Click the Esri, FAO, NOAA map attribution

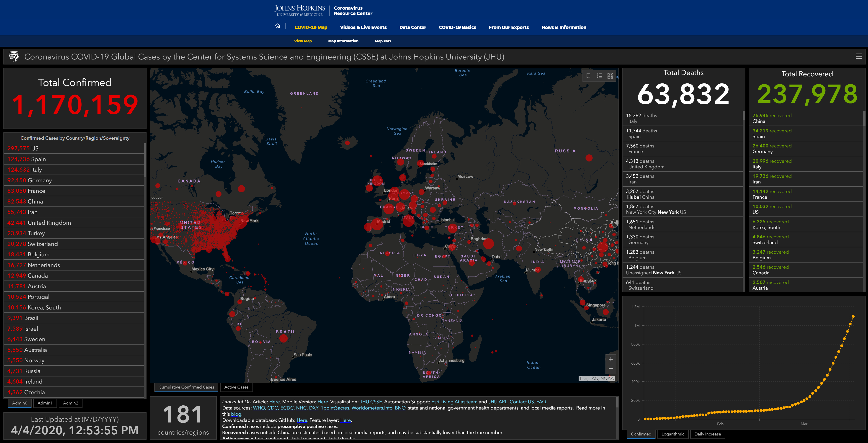point(596,379)
